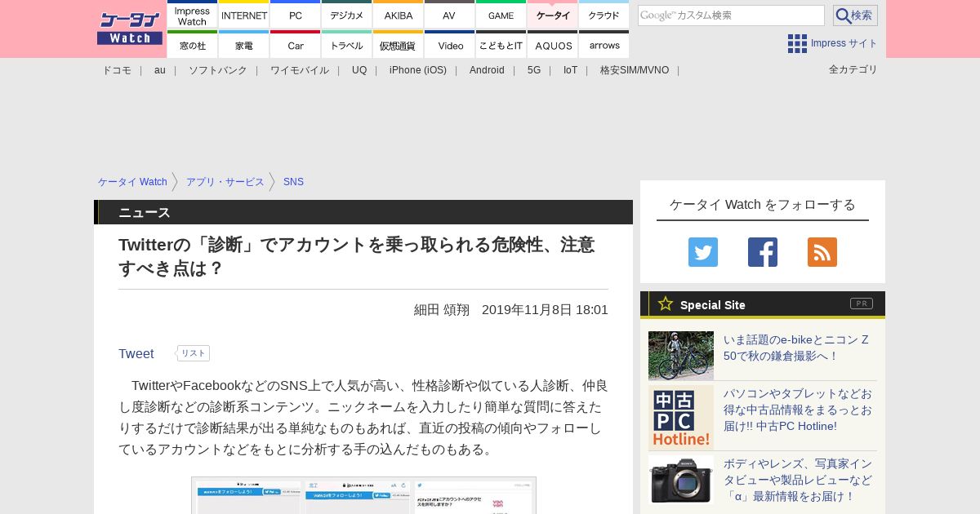Viewport: 980px width, 514px height.
Task: Click the Special Site star icon
Action: pyautogui.click(x=666, y=304)
